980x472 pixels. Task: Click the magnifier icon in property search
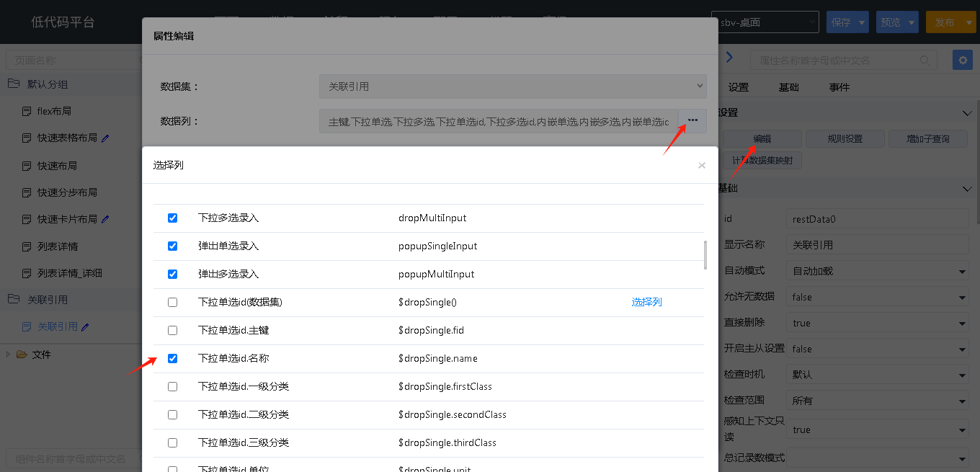[x=924, y=61]
